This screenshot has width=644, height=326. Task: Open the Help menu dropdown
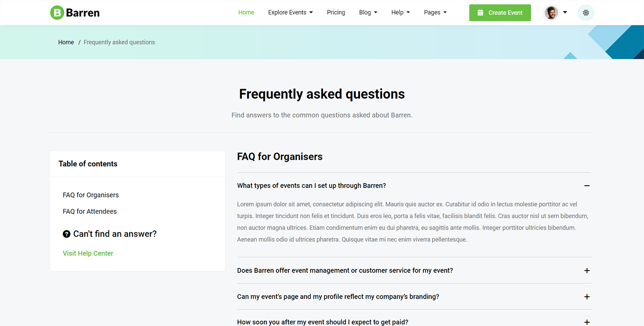400,12
